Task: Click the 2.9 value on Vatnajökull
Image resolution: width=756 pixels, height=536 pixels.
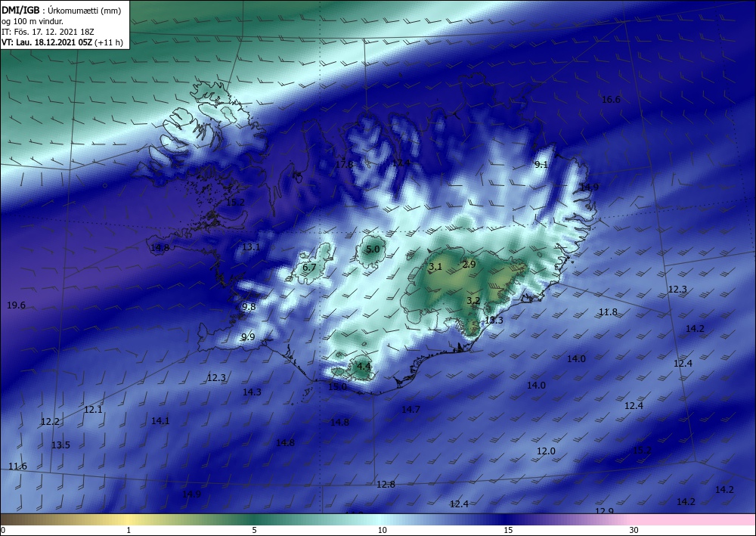Action: [469, 264]
